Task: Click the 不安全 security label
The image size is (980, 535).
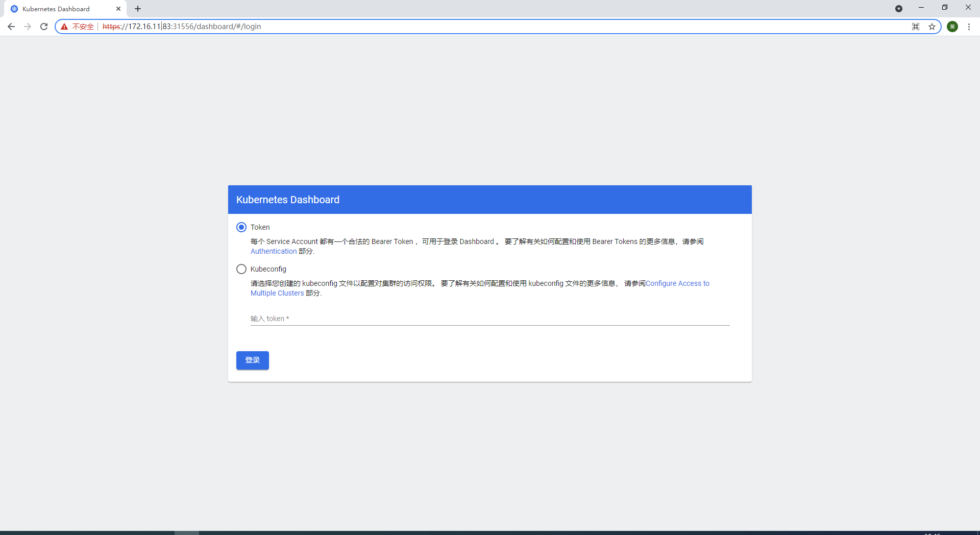Action: [x=83, y=27]
